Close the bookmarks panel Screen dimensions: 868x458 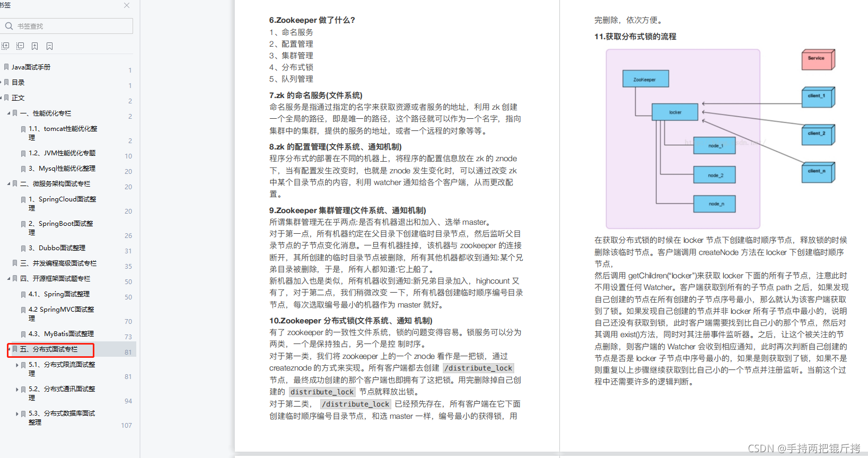(x=127, y=5)
